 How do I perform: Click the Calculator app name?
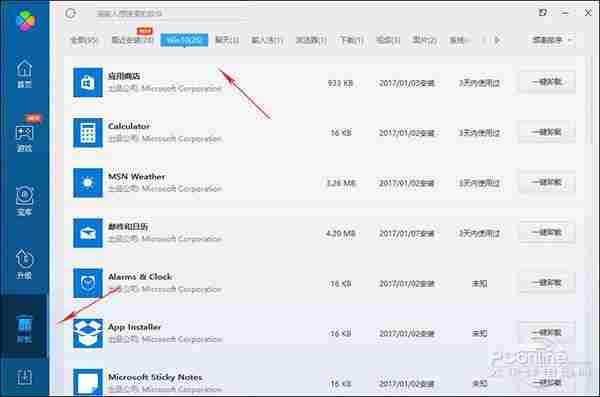pos(129,126)
